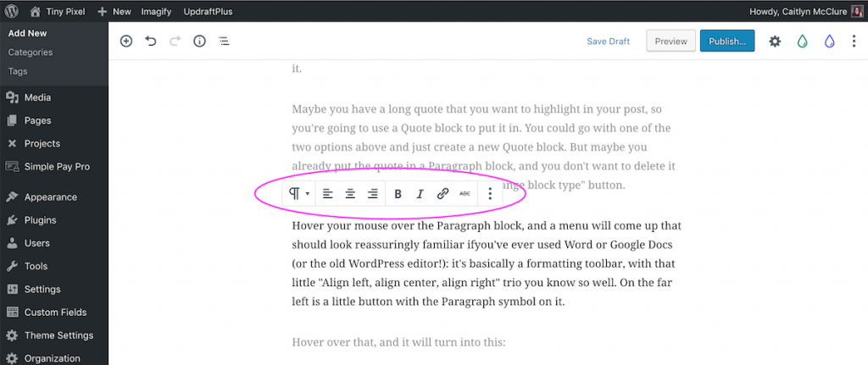
Task: Open editor more tools and options menu
Action: tap(854, 41)
